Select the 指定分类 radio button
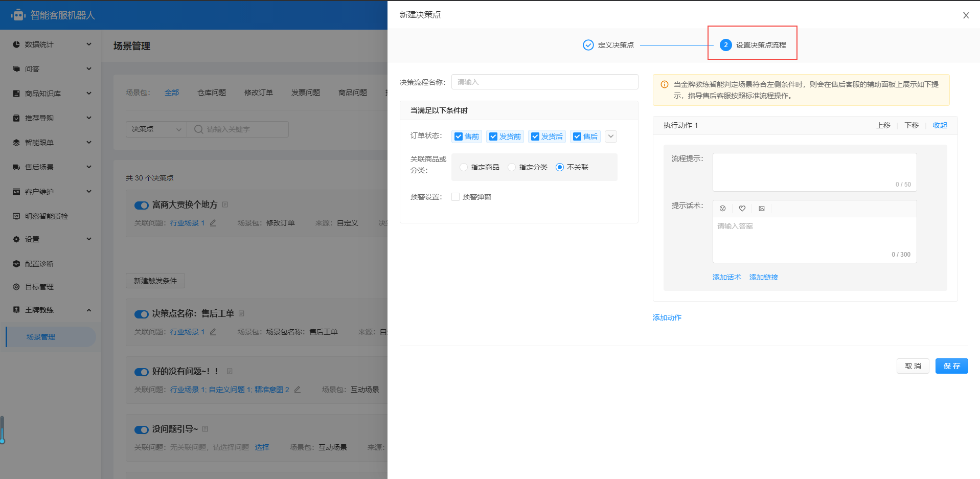 tap(512, 167)
